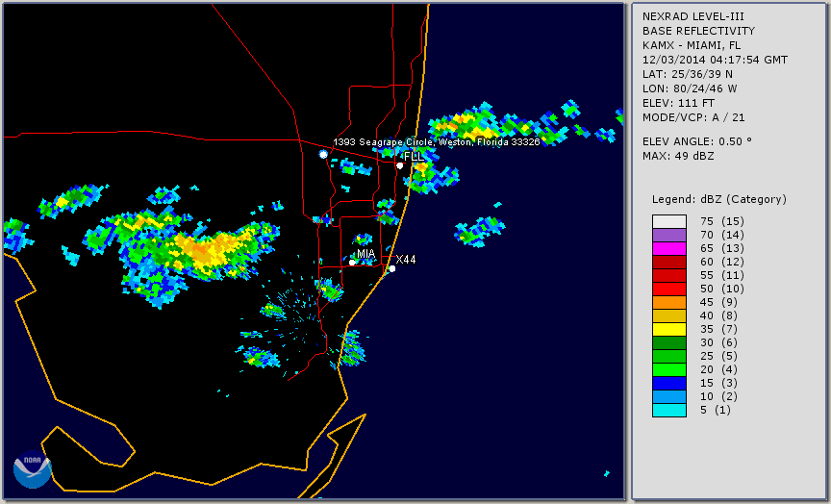Select the 45 dBZ orange legend swatch
This screenshot has width=831, height=504.
669,303
